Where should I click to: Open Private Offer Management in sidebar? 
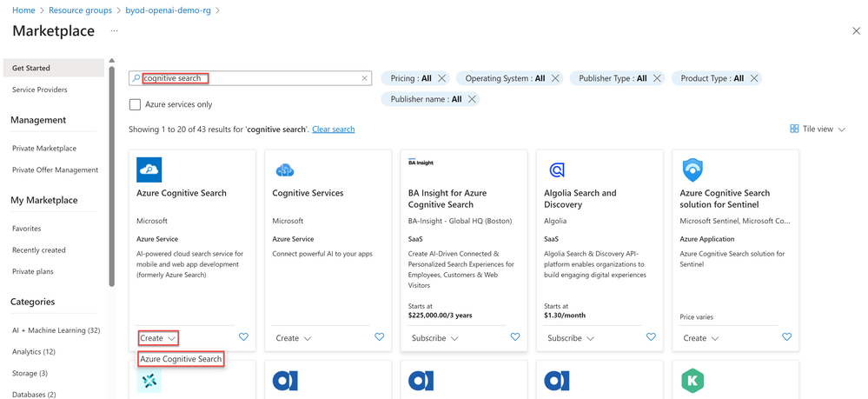click(56, 170)
